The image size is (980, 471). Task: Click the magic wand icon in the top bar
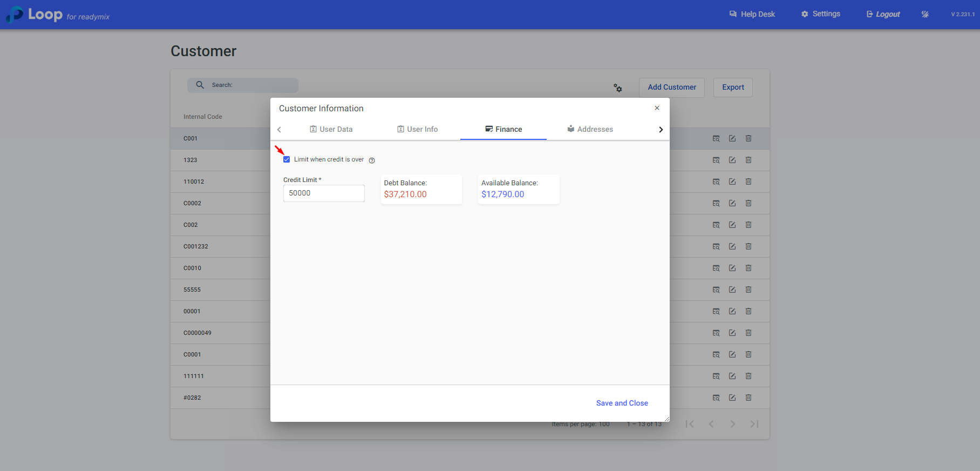click(925, 14)
